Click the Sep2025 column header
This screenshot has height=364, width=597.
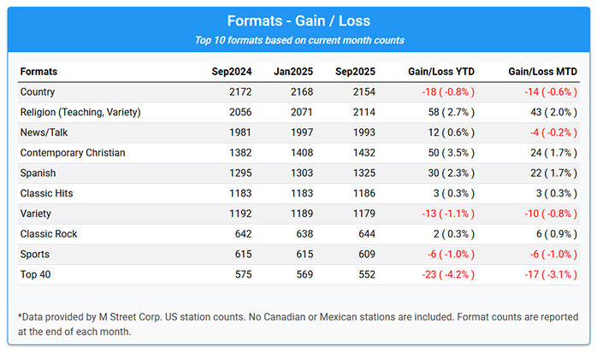(x=355, y=71)
